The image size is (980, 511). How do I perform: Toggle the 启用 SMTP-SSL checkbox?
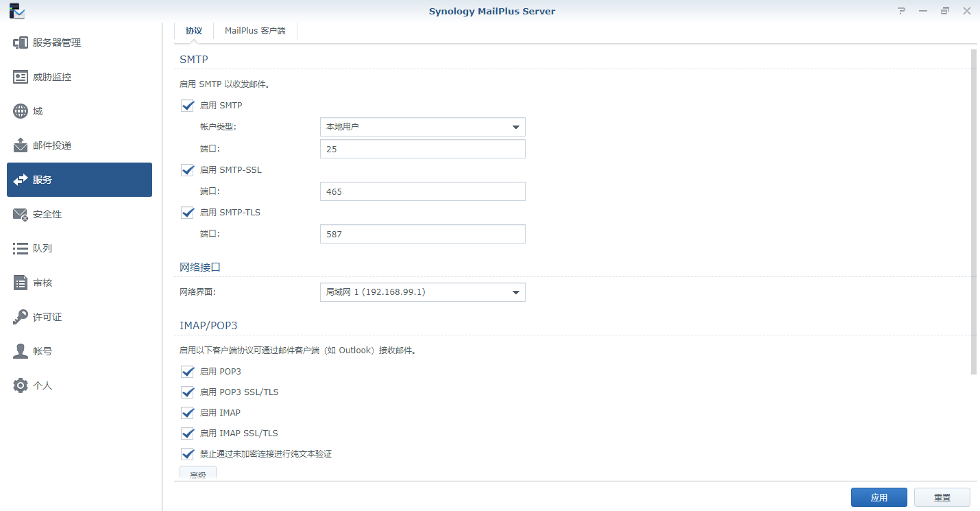tap(188, 169)
